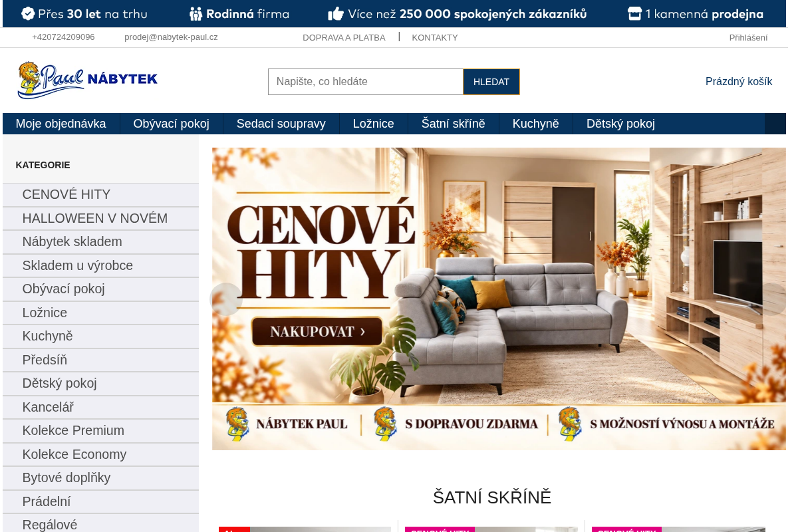Viewport: 798px width, 532px height.
Task: Open the Prázdný košík cart link
Action: coord(739,82)
